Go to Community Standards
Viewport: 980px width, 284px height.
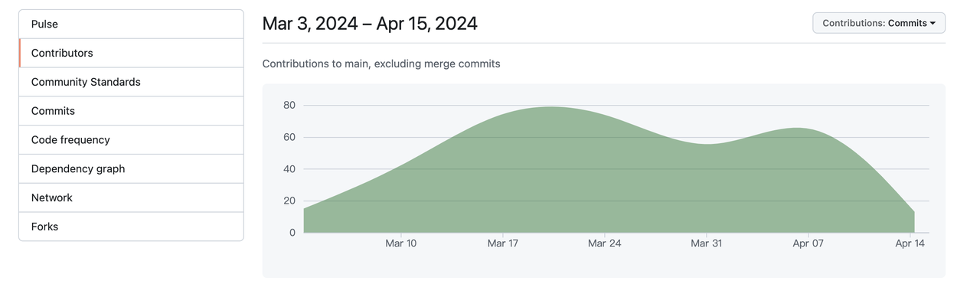click(131, 82)
